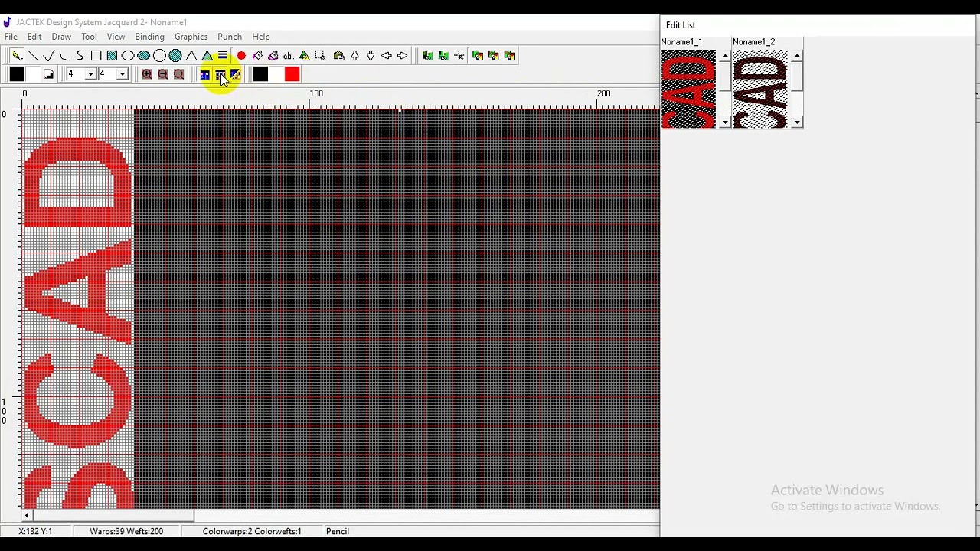Select the text 'ab' tool
Viewport: 980px width, 551px height.
(x=289, y=55)
